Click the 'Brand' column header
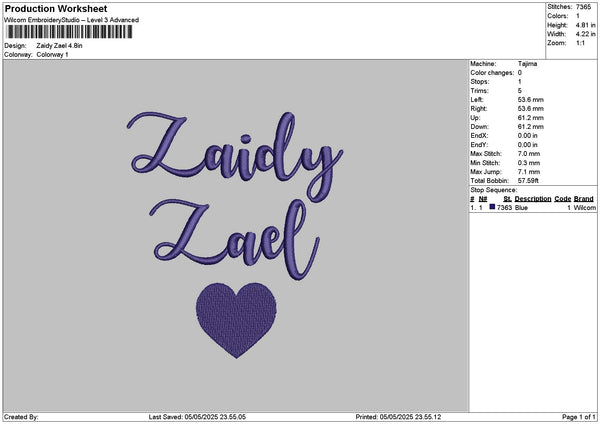Image resolution: width=600 pixels, height=424 pixels. tap(584, 199)
